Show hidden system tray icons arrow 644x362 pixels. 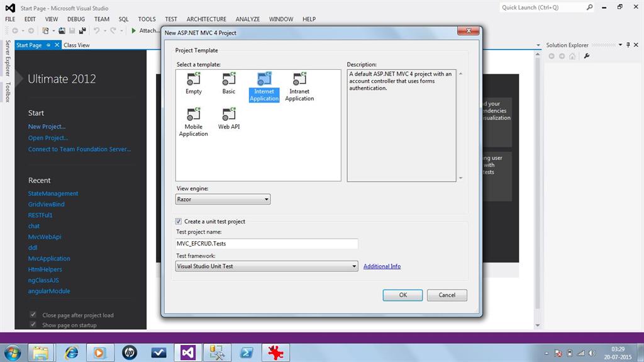tap(547, 353)
